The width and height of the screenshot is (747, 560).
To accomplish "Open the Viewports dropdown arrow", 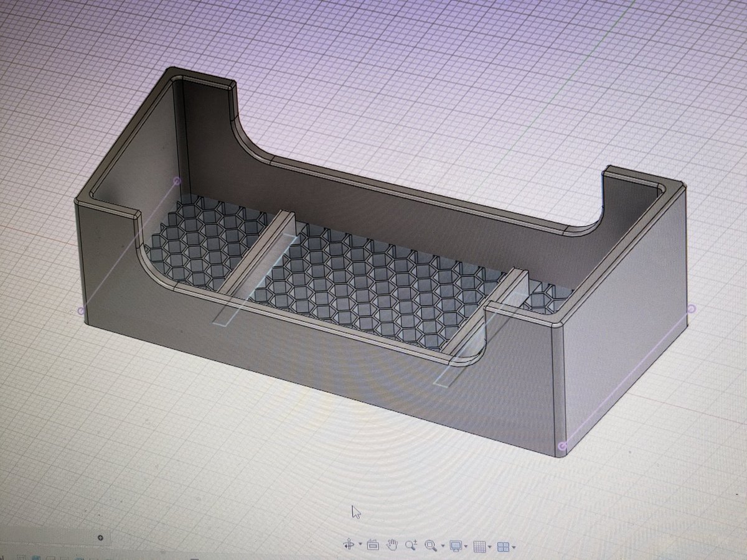I will [513, 546].
